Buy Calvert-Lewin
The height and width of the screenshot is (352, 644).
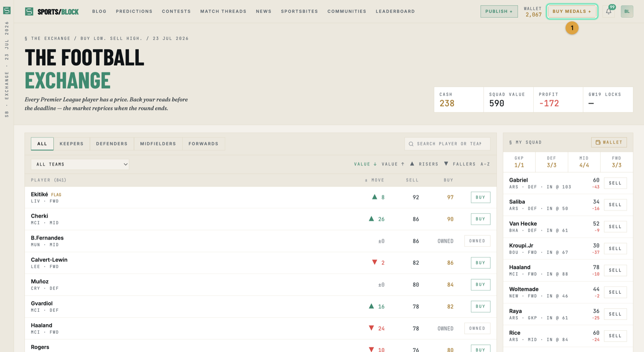click(481, 263)
